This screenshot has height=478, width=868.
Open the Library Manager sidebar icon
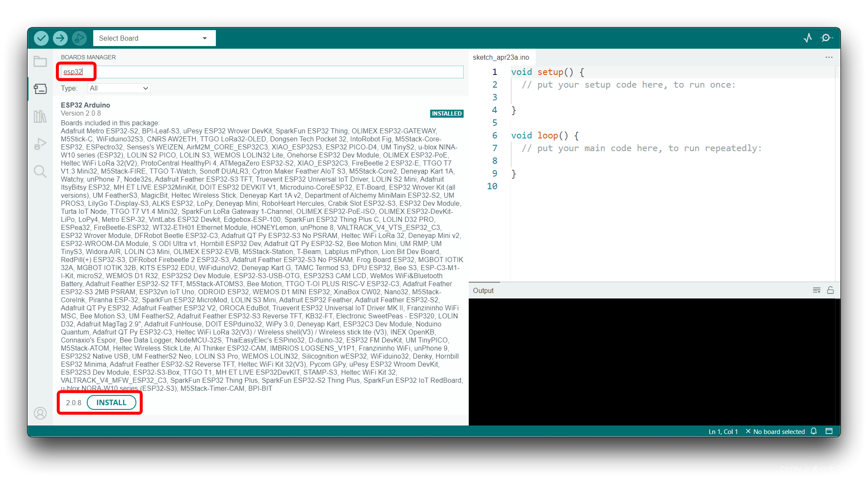click(x=40, y=116)
